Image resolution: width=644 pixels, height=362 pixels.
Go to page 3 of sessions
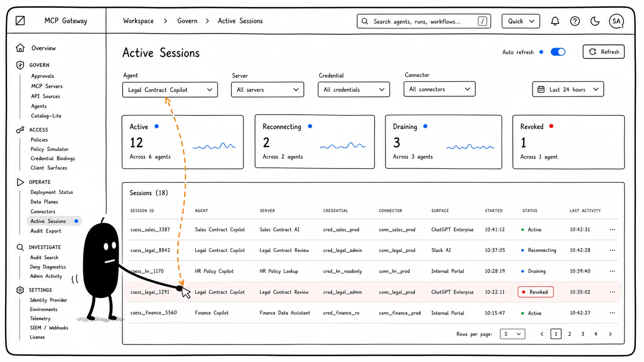point(583,334)
